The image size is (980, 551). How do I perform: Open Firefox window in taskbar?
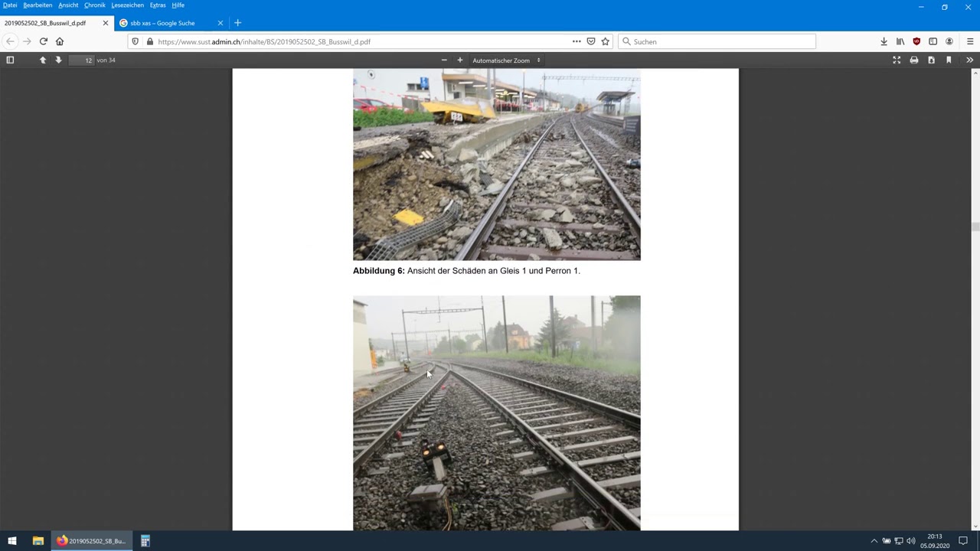tap(91, 541)
